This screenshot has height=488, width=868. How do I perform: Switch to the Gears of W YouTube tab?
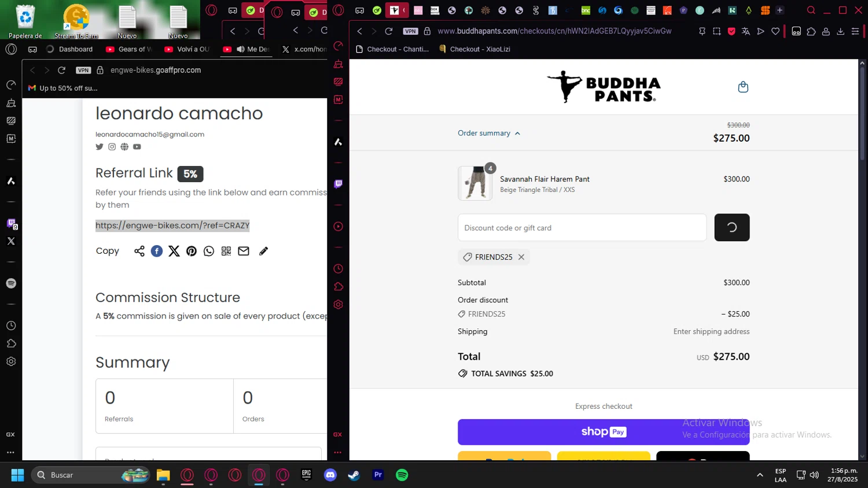(129, 49)
